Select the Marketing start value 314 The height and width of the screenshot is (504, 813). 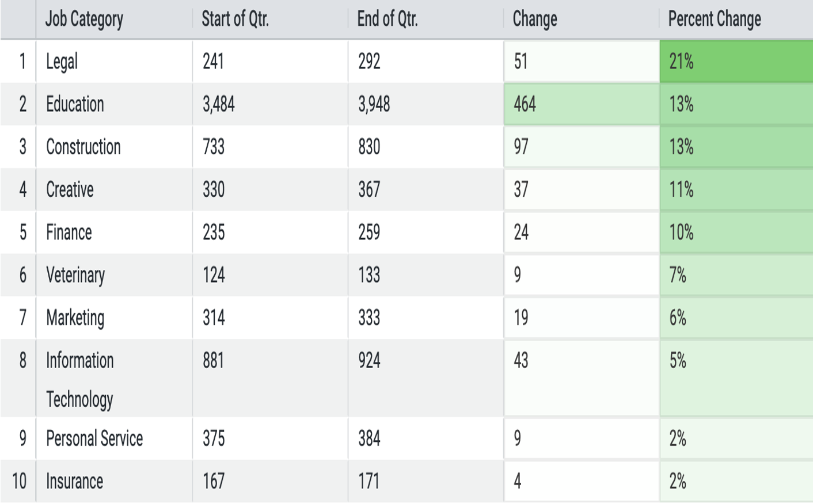coord(270,318)
